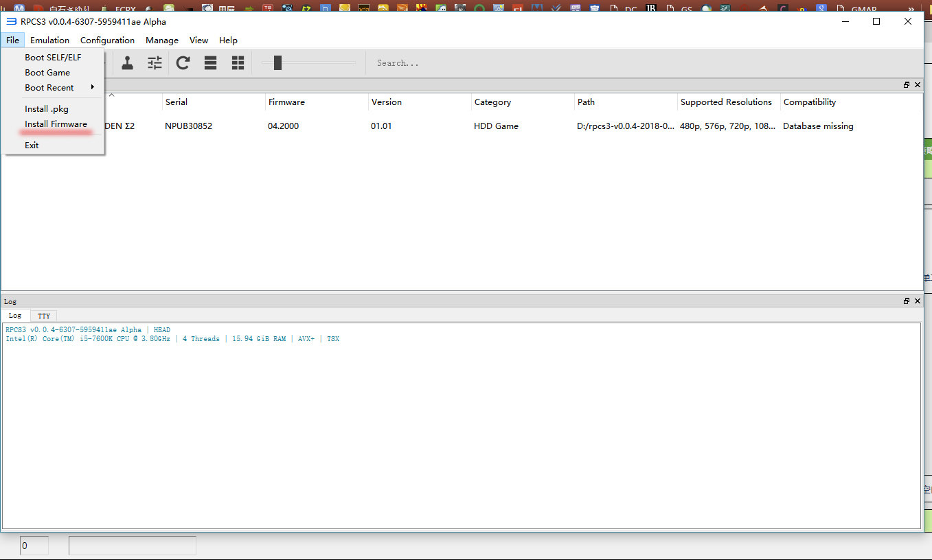Click Boot Game in File menu
The height and width of the screenshot is (560, 932).
[47, 73]
